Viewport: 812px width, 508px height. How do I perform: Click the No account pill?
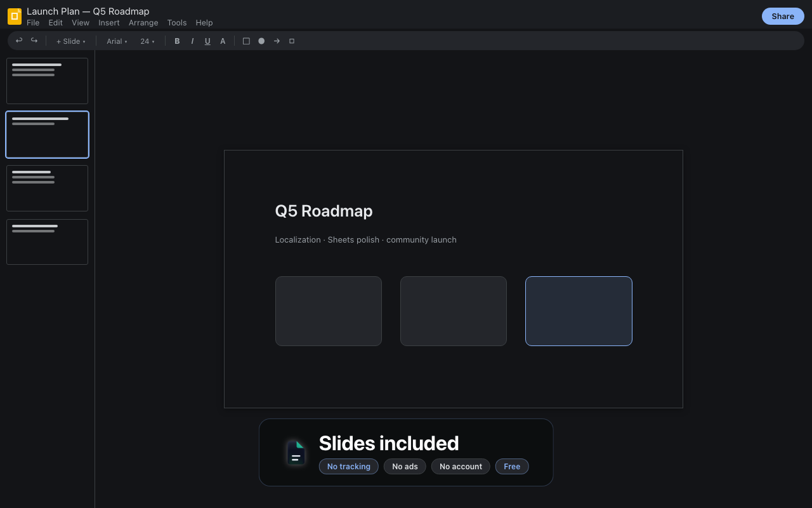click(x=461, y=467)
